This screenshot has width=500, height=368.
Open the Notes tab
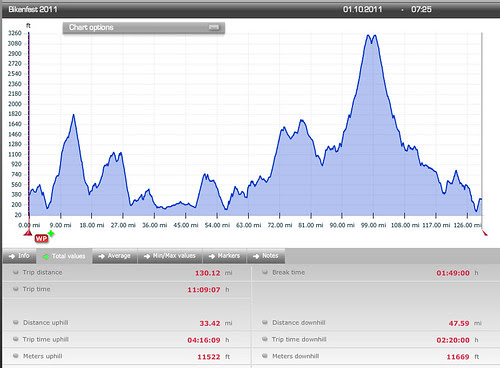[x=266, y=256]
